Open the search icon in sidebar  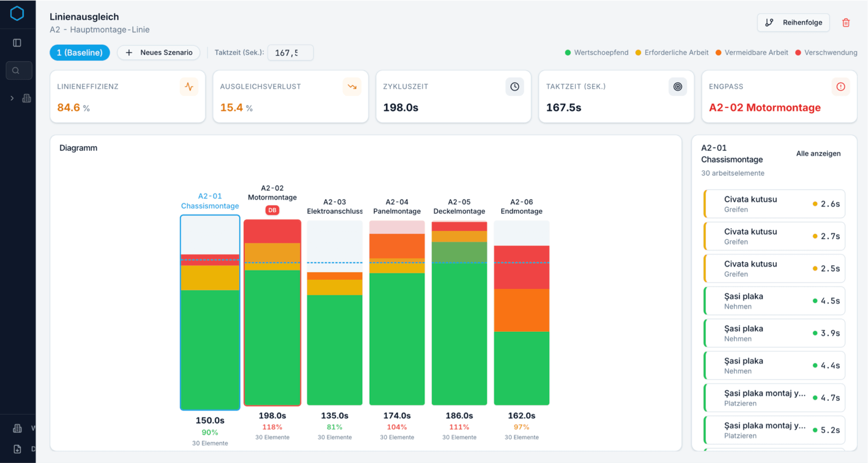(16, 70)
